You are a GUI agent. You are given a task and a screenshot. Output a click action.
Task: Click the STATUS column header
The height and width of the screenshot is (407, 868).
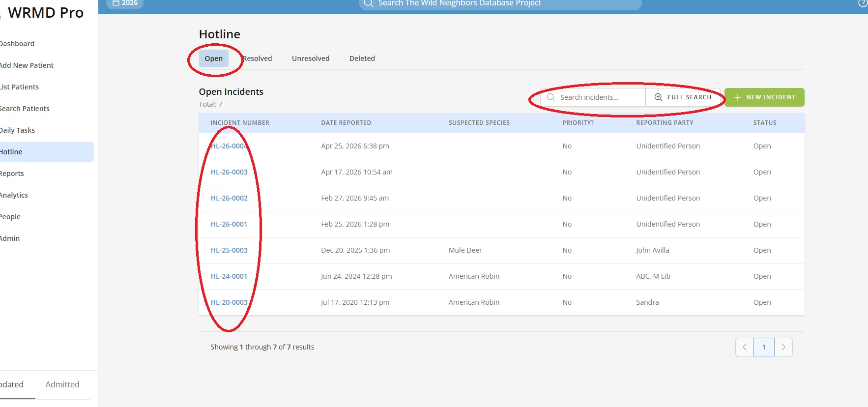[765, 123]
